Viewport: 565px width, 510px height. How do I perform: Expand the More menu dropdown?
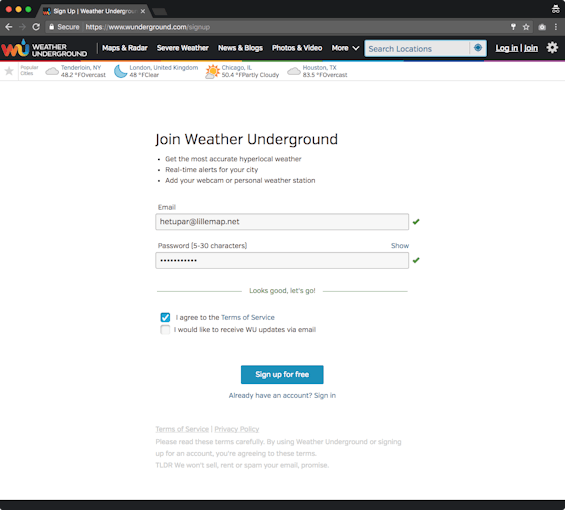point(345,48)
